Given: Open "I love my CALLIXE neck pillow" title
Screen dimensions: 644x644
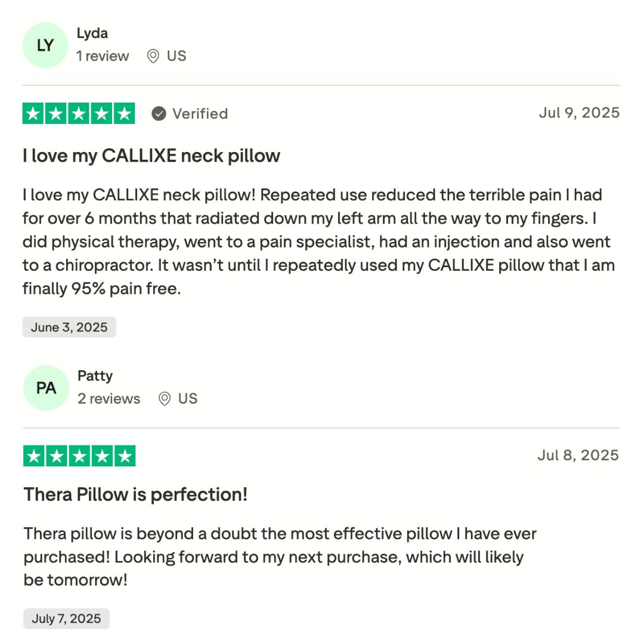Looking at the screenshot, I should click(x=151, y=156).
